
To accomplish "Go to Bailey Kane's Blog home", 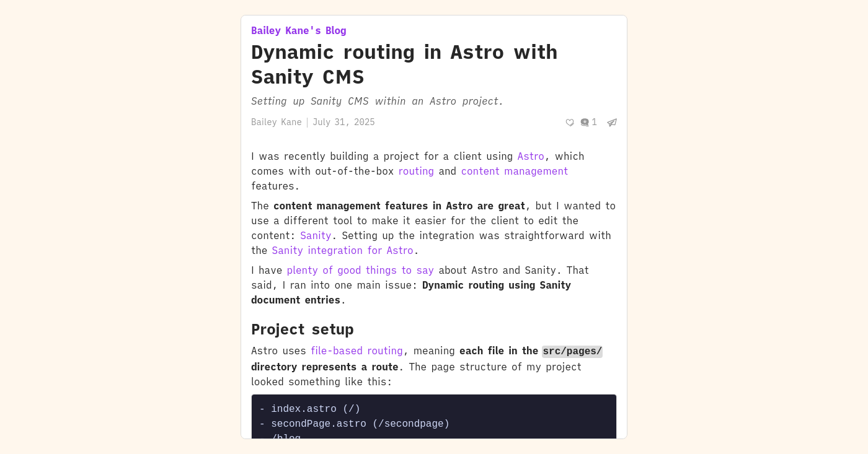I will tap(299, 31).
